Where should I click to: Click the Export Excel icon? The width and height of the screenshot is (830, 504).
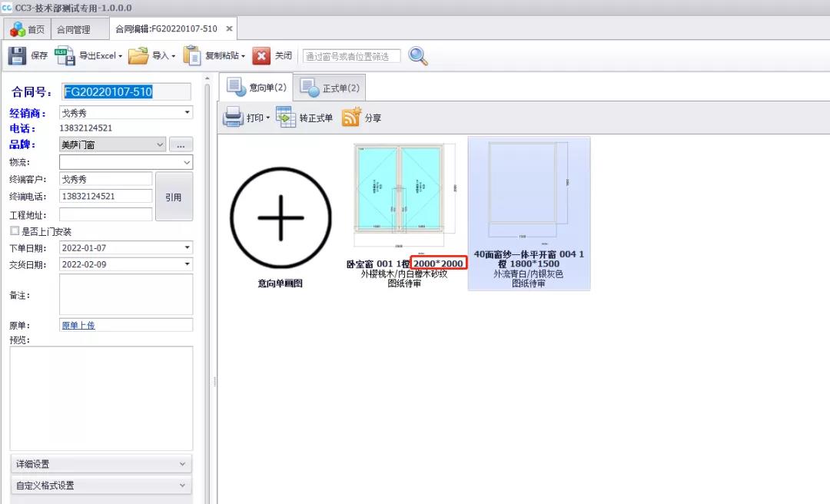[65, 56]
